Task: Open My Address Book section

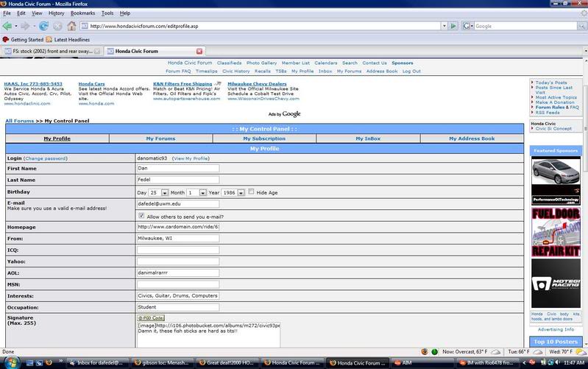Action: pyautogui.click(x=472, y=138)
